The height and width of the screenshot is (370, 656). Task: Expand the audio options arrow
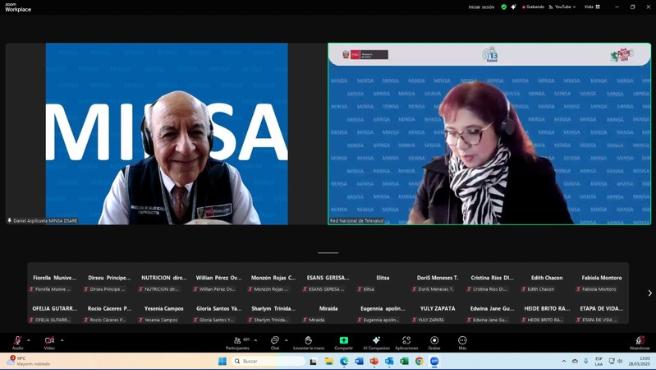point(28,340)
